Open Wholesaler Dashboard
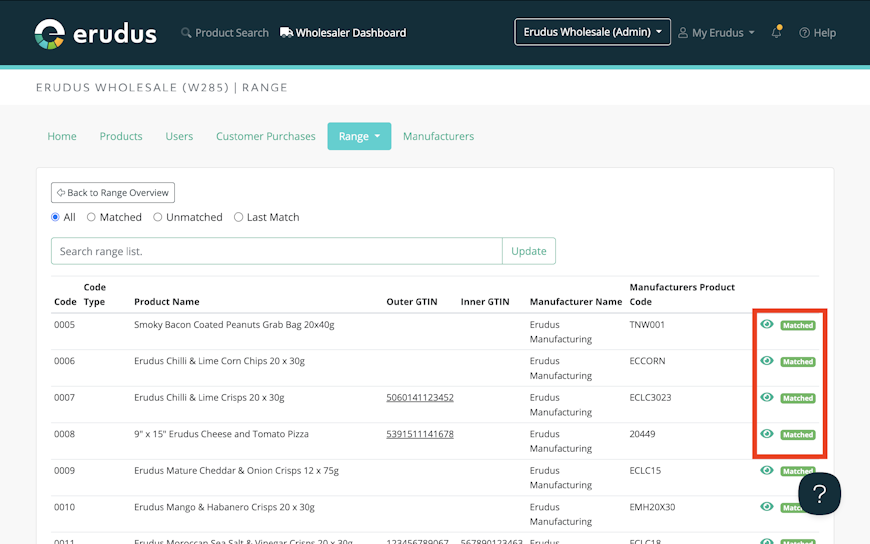Screen dimensions: 870x544 tap(343, 33)
